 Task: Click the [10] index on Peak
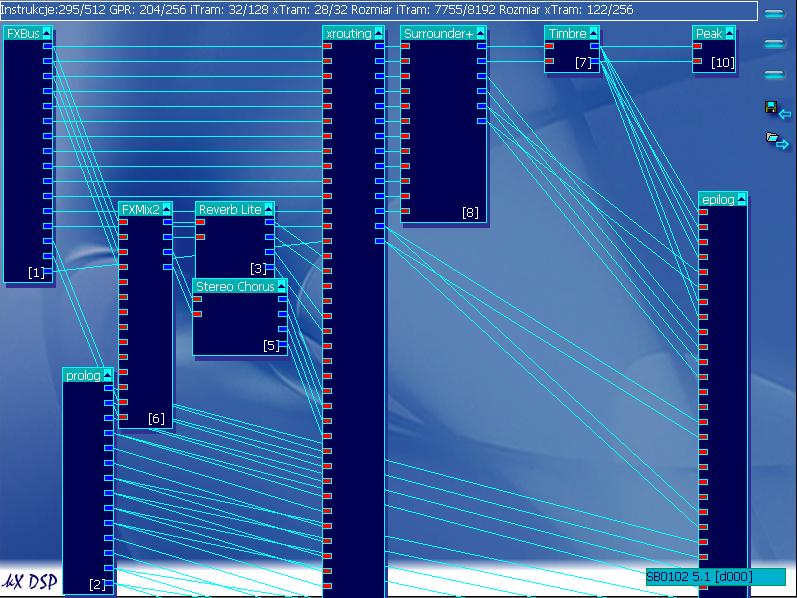click(x=722, y=63)
